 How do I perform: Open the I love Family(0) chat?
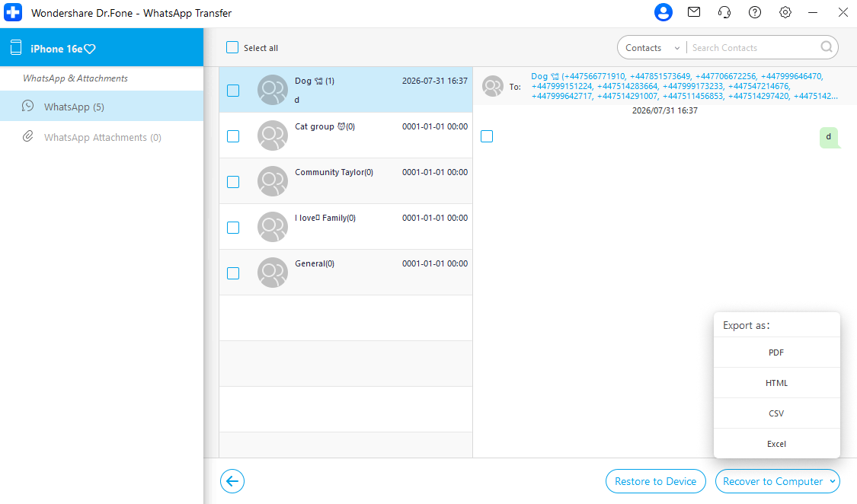point(345,227)
